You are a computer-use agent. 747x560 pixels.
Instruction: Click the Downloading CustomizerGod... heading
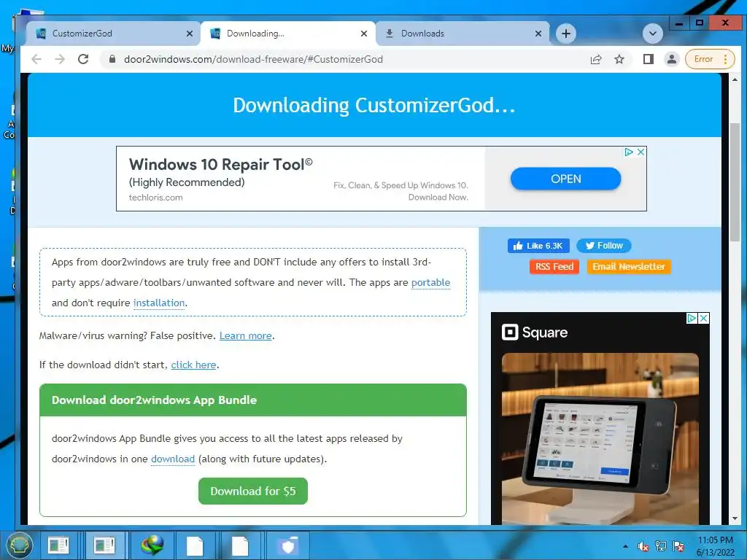pyautogui.click(x=374, y=105)
